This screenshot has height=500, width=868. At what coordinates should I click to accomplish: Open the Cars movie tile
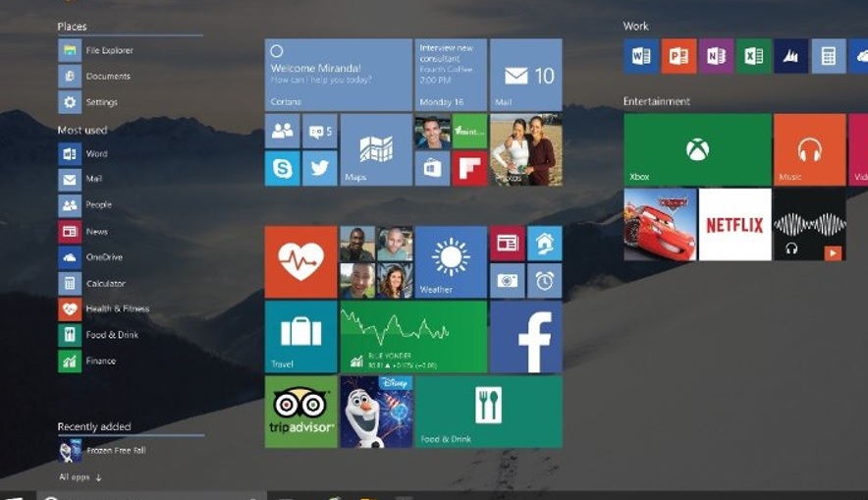(660, 224)
